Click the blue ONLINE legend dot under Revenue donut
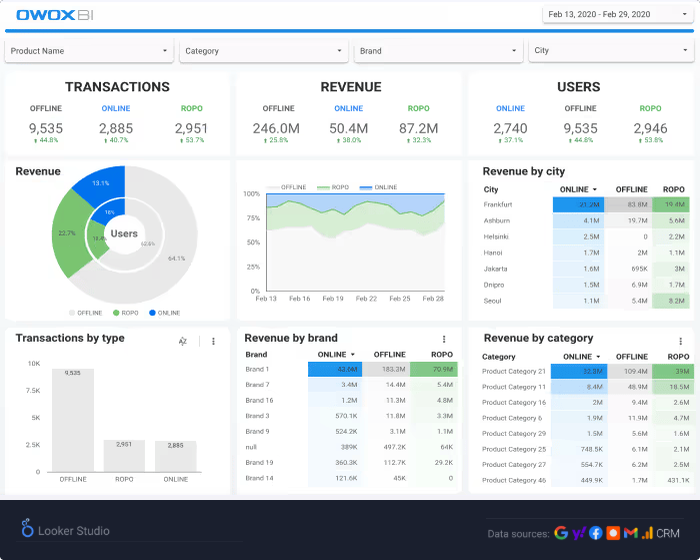700x560 pixels. click(x=152, y=313)
